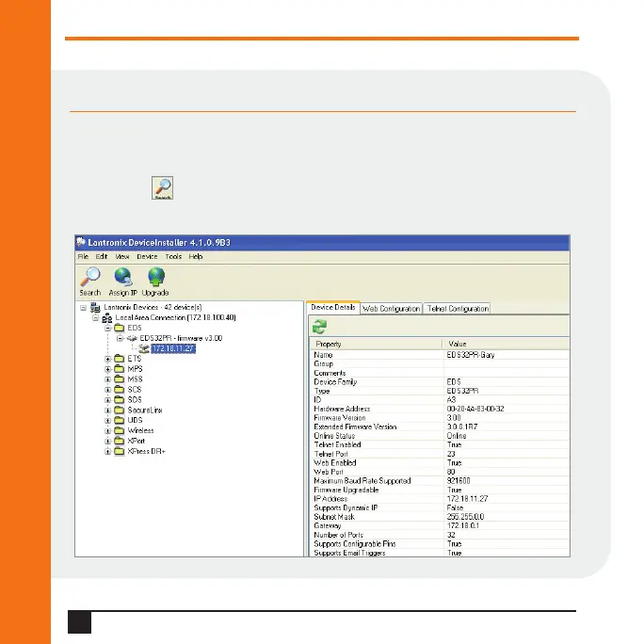Click the Hardware Address value 00-20-4A-83-00-32
Screen dimensions: 644x644
(475, 409)
